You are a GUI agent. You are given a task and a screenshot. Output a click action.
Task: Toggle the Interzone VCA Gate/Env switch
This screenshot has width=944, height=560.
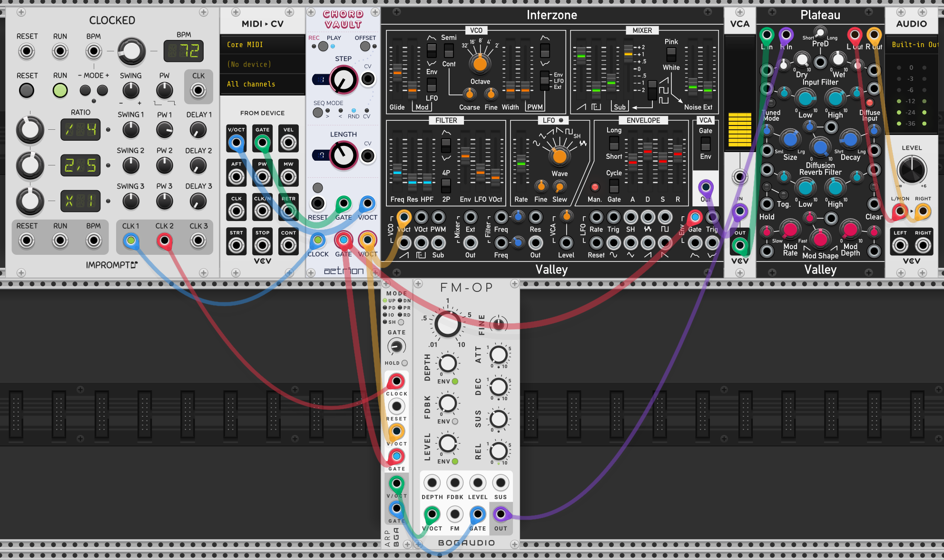pyautogui.click(x=706, y=144)
